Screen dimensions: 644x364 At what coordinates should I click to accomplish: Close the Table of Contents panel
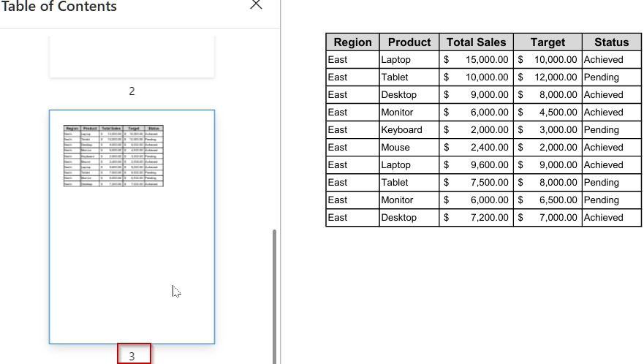(x=256, y=4)
